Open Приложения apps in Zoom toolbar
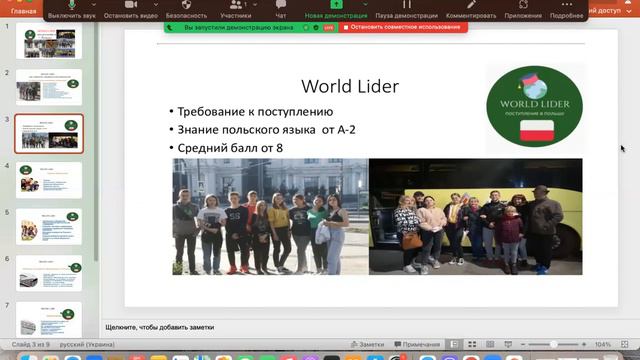Viewport: 640px width, 360px height. 523,10
